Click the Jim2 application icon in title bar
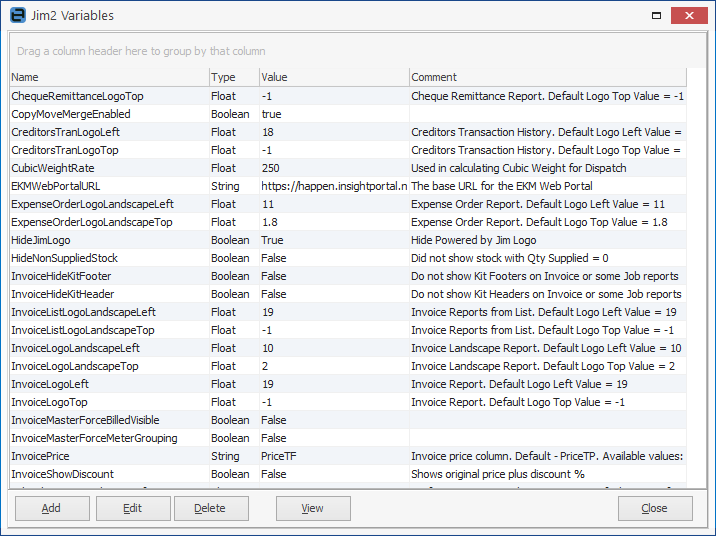Image resolution: width=716 pixels, height=536 pixels. click(18, 15)
